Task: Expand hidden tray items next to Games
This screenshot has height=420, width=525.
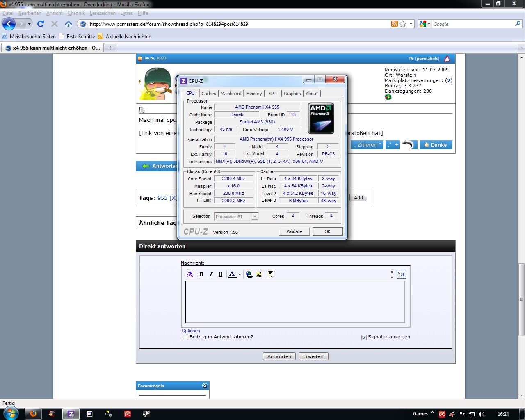Action: click(432, 412)
